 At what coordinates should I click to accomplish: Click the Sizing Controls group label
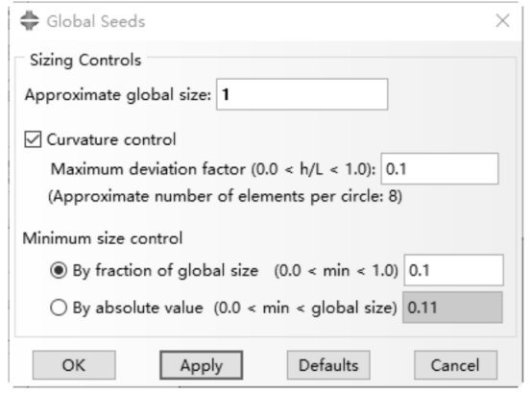[x=85, y=61]
